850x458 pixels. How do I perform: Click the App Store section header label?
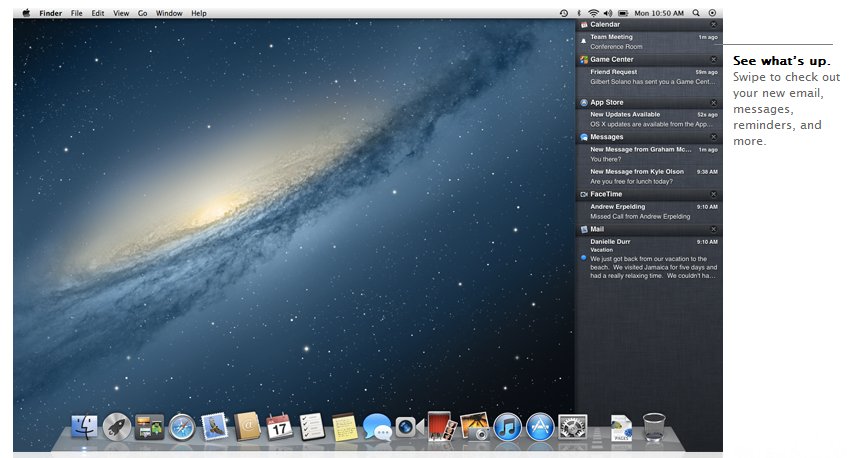(x=607, y=102)
